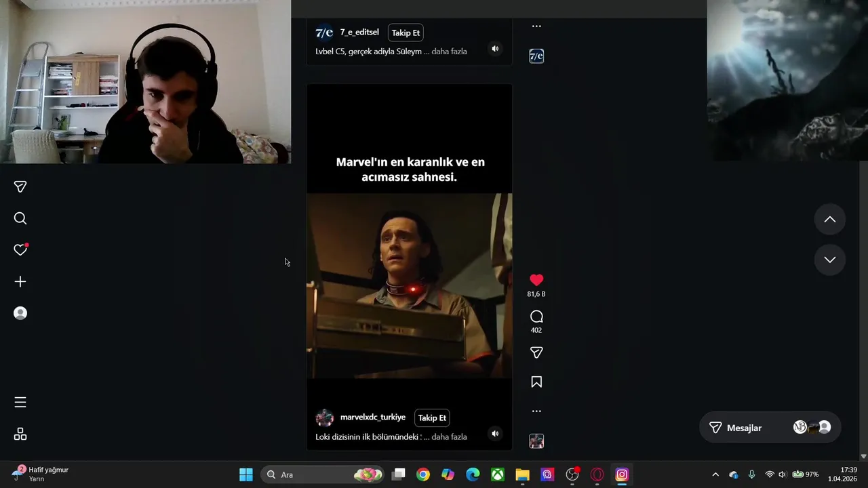
Task: Follow 7_e_editsel with Takip Et
Action: (406, 33)
